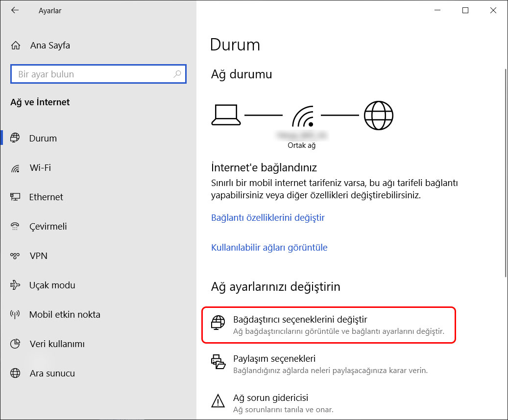Open the Durum menu item
Viewport: 508px width, 420px height.
click(43, 139)
